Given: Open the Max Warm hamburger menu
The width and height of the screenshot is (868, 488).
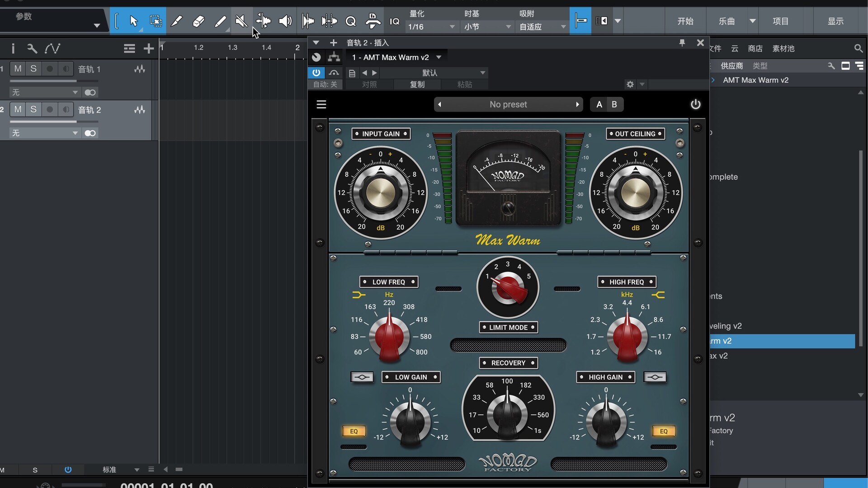Looking at the screenshot, I should point(321,104).
